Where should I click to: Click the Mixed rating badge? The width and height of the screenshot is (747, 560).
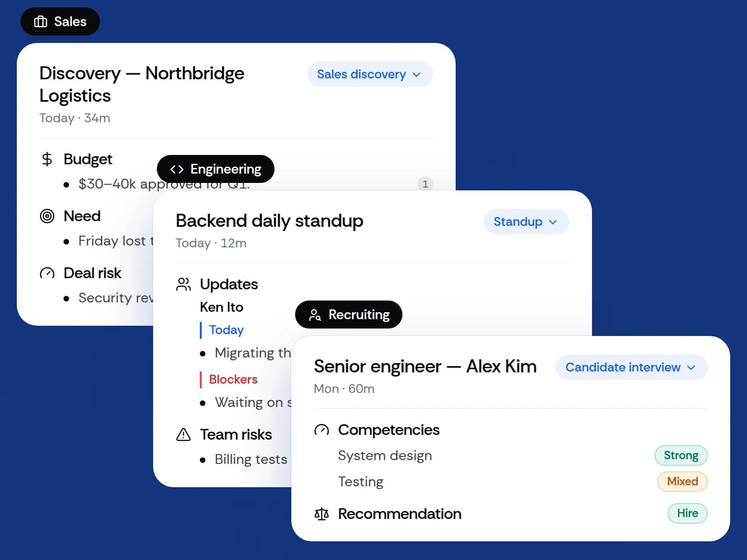683,482
